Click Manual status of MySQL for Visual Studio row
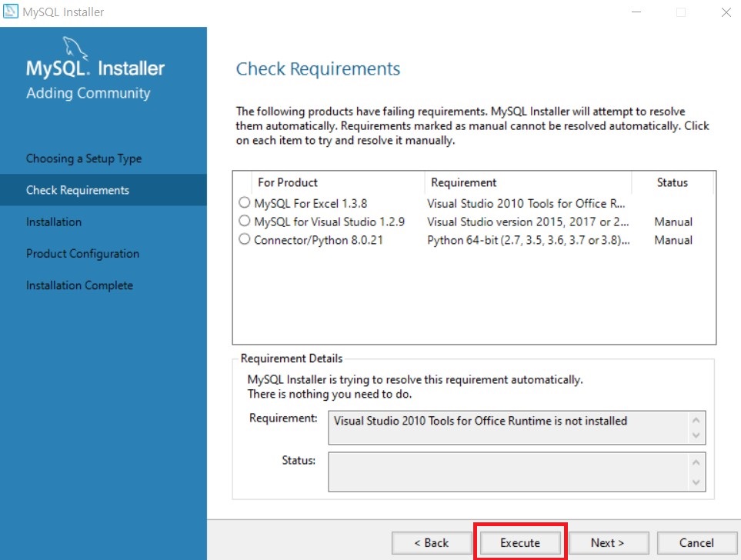Screen dimensions: 741x560 pyautogui.click(x=673, y=222)
